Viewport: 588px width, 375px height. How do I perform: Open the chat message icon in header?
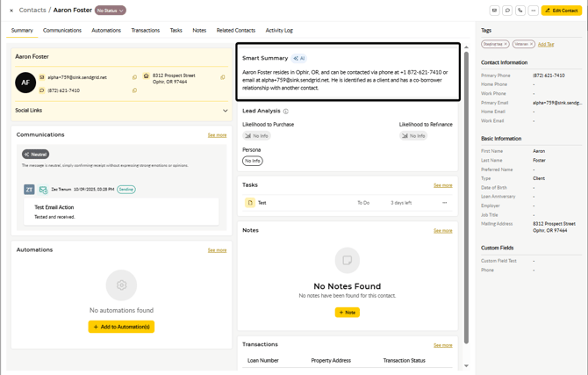tap(507, 11)
